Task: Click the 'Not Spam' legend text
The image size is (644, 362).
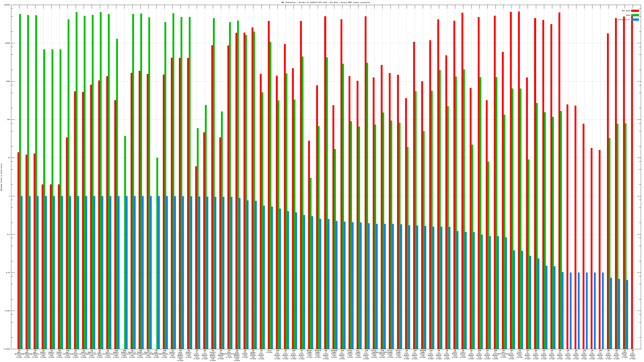Action: pyautogui.click(x=626, y=11)
